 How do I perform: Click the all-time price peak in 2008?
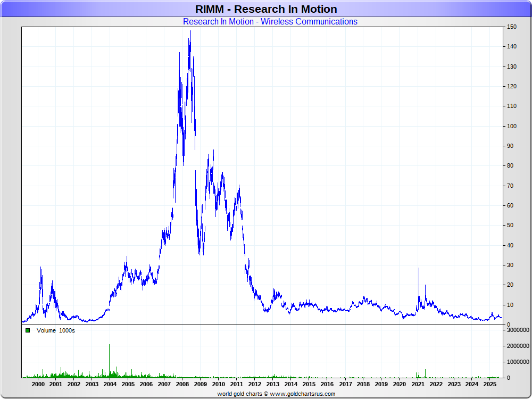pos(190,32)
